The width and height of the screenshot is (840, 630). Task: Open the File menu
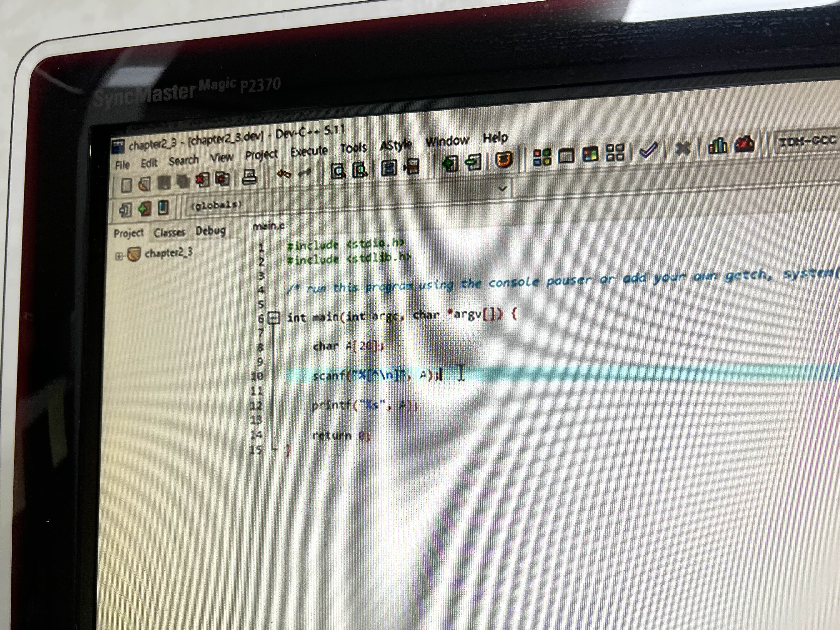pos(122,165)
